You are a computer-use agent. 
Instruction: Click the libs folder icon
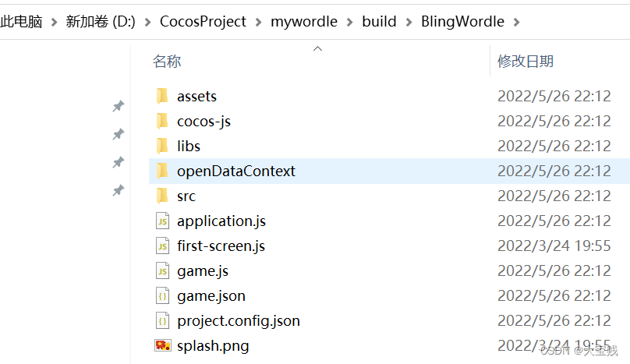coord(162,146)
